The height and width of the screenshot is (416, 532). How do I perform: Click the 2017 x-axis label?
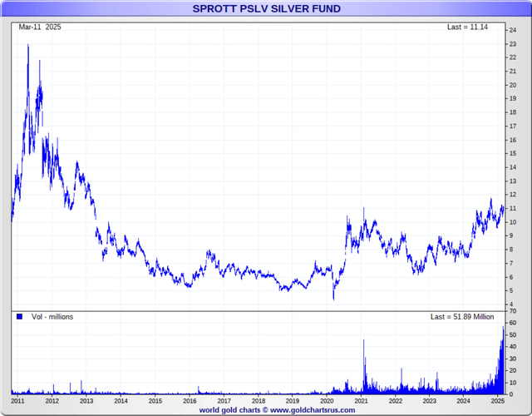pyautogui.click(x=224, y=401)
